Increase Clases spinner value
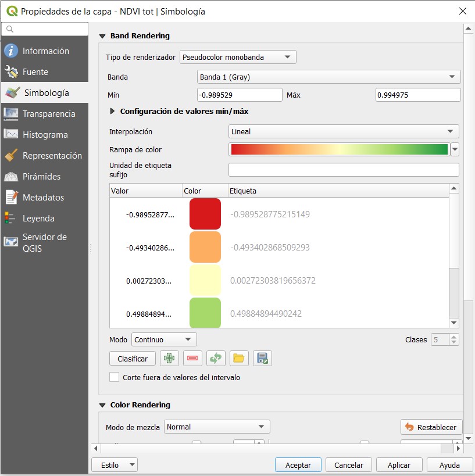This screenshot has height=476, width=475. 453,337
